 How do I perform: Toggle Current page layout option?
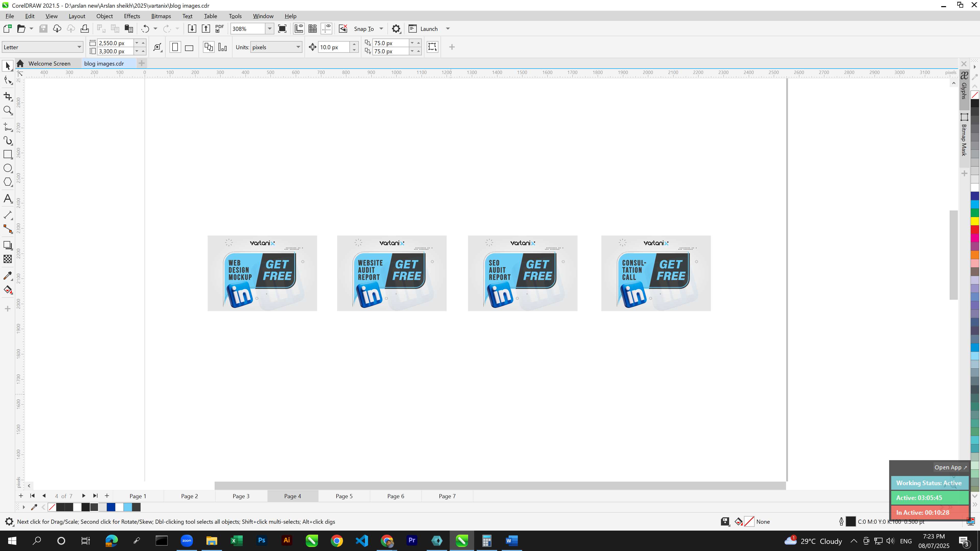pyautogui.click(x=223, y=47)
